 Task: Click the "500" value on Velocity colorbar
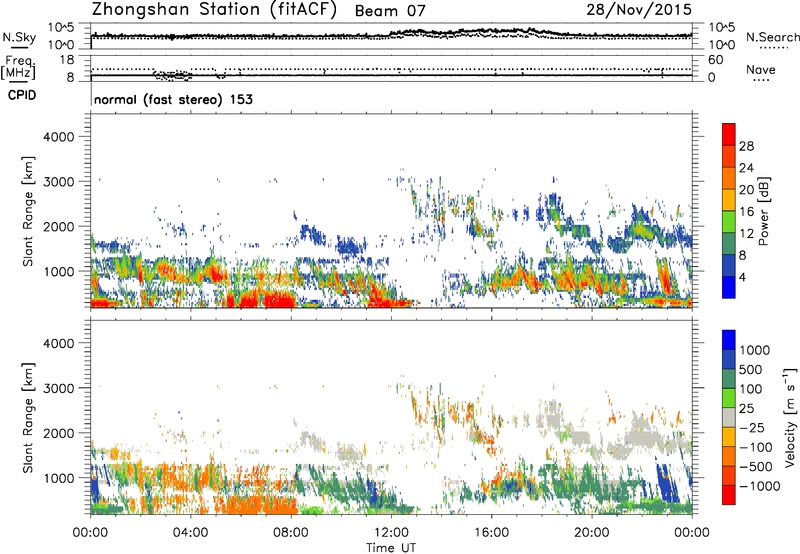pos(750,369)
